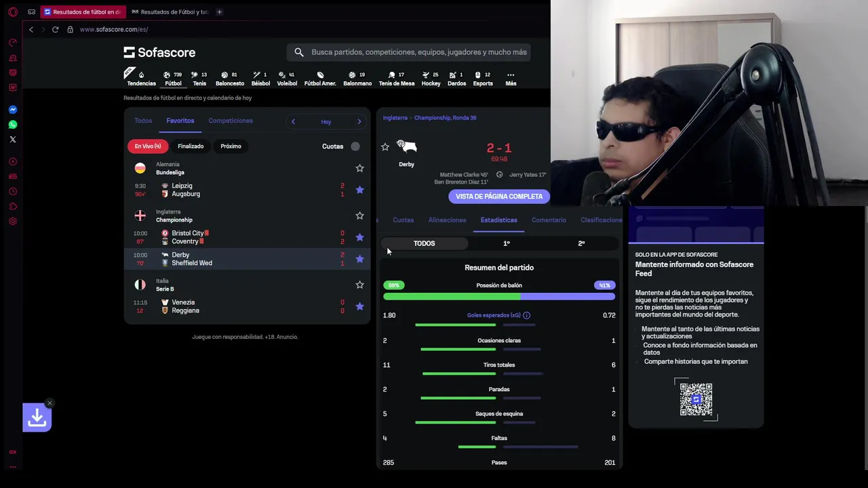Go back to the previous page
The height and width of the screenshot is (488, 868).
[x=31, y=29]
